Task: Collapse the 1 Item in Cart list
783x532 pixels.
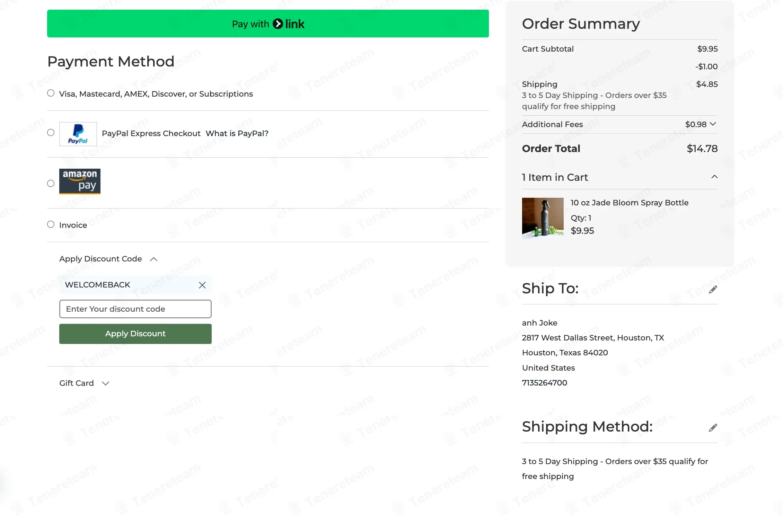Action: pyautogui.click(x=714, y=177)
